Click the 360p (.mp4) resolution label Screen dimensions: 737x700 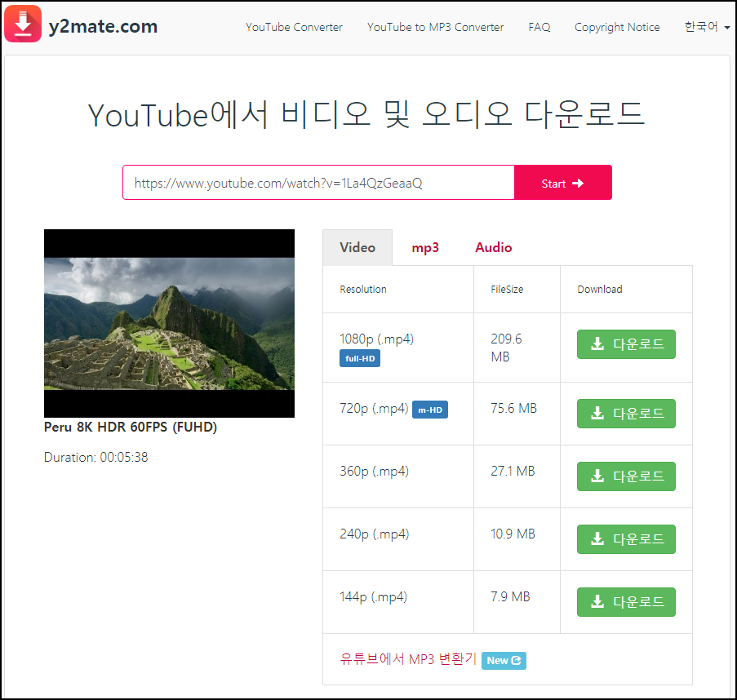tap(374, 472)
